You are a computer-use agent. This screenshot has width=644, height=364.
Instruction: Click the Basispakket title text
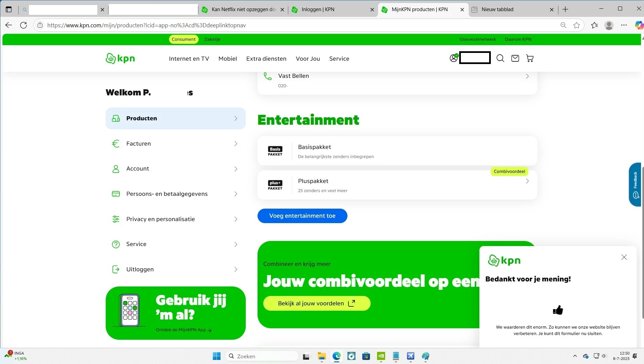(314, 147)
